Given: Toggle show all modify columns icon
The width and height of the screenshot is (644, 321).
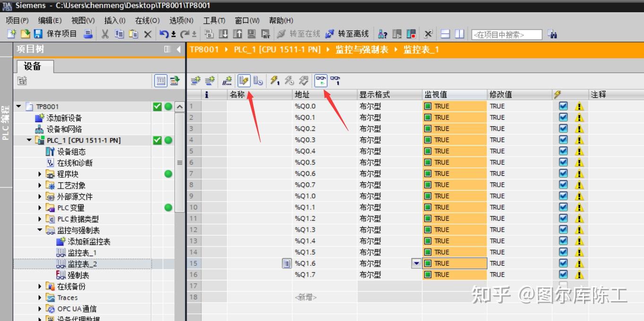Looking at the screenshot, I should [244, 80].
